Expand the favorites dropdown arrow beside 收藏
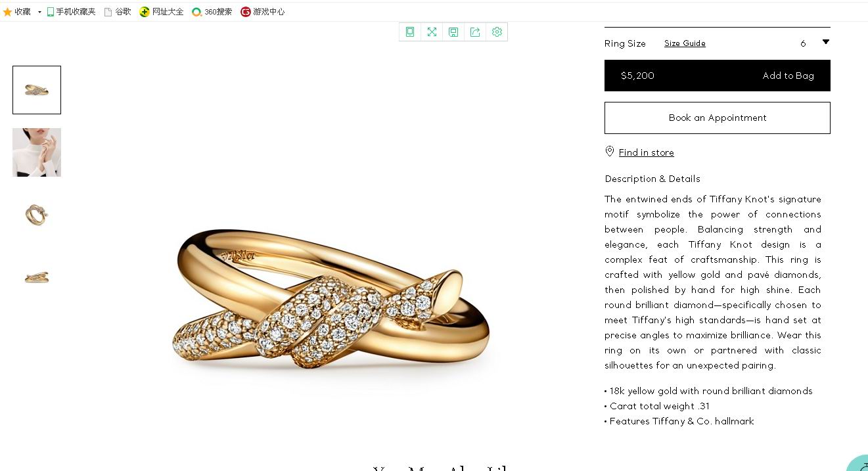868x471 pixels. coord(39,12)
